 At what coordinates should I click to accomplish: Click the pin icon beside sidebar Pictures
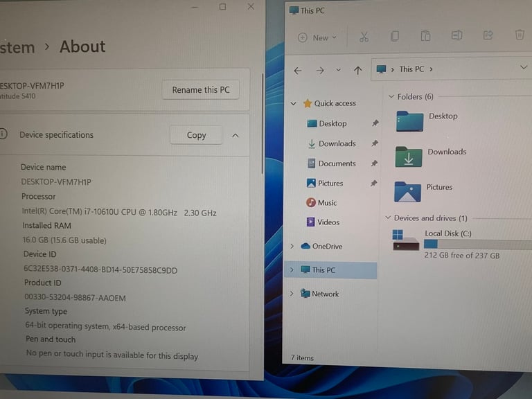[373, 184]
